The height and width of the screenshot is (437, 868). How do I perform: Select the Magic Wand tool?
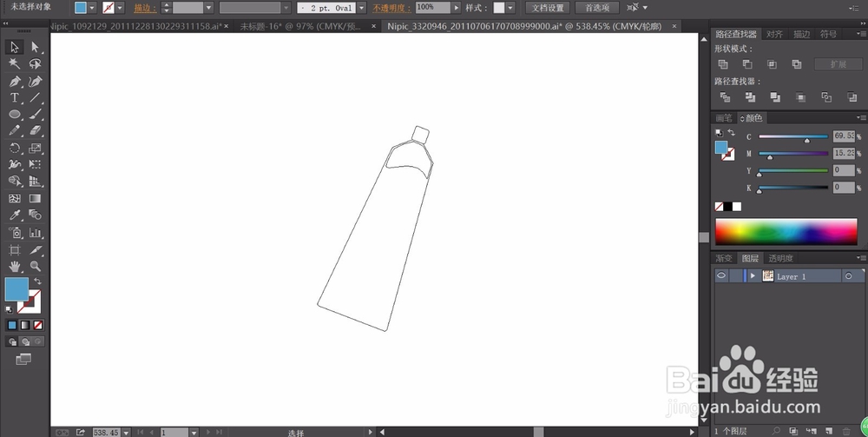pos(15,63)
